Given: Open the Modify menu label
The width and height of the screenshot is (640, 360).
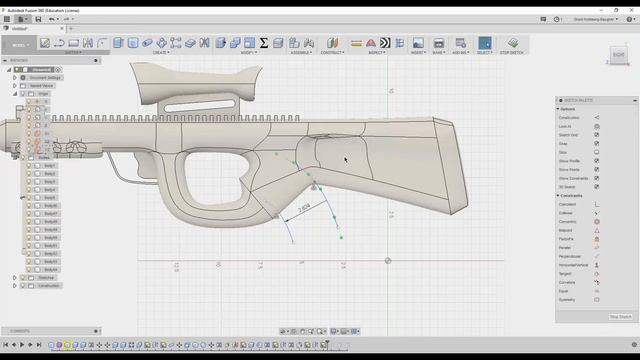Looking at the screenshot, I should point(248,53).
